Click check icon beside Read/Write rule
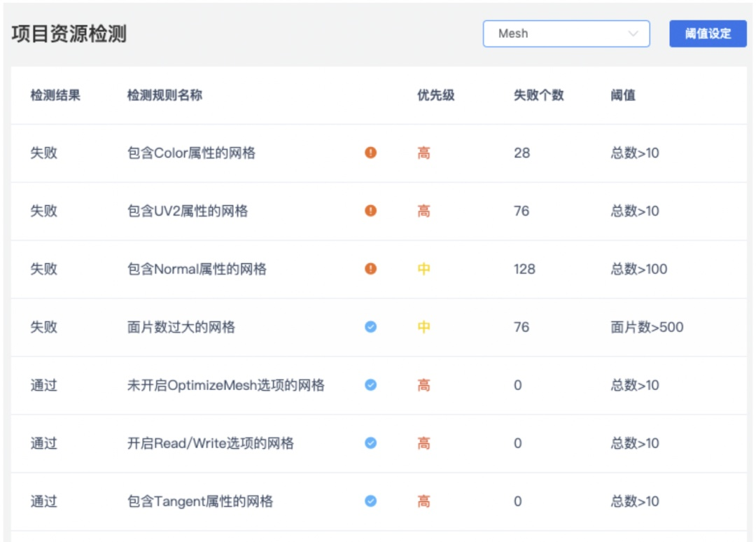 [x=371, y=443]
